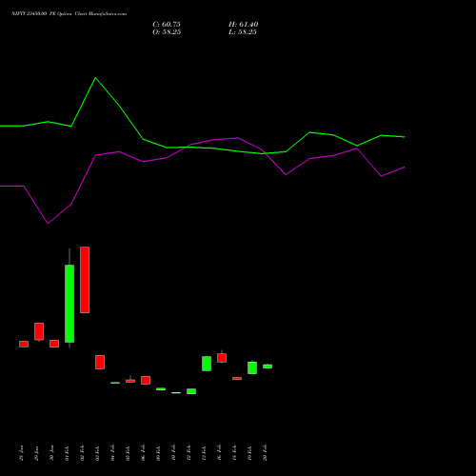Viewport: 476px width, 476px height.
Task: Click the high value "H: 61.40"
Action: click(244, 25)
